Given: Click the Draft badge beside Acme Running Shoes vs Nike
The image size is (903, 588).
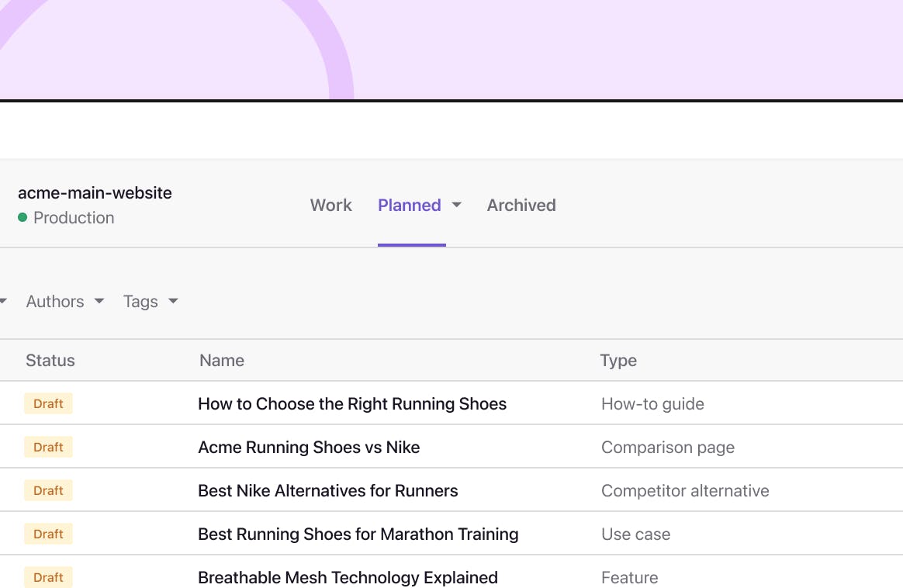Looking at the screenshot, I should point(48,447).
